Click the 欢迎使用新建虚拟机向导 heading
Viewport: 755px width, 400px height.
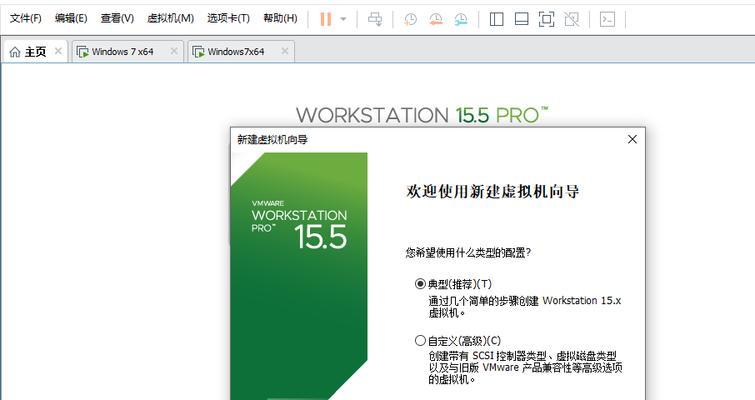pos(493,192)
